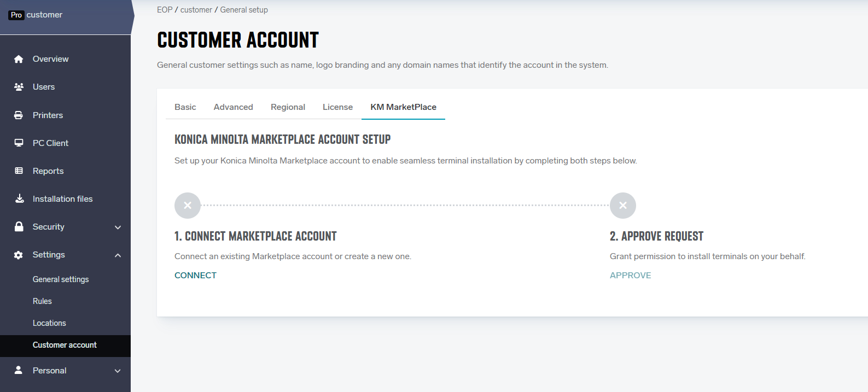The image size is (868, 392).
Task: Click the APPROVE link
Action: point(631,276)
